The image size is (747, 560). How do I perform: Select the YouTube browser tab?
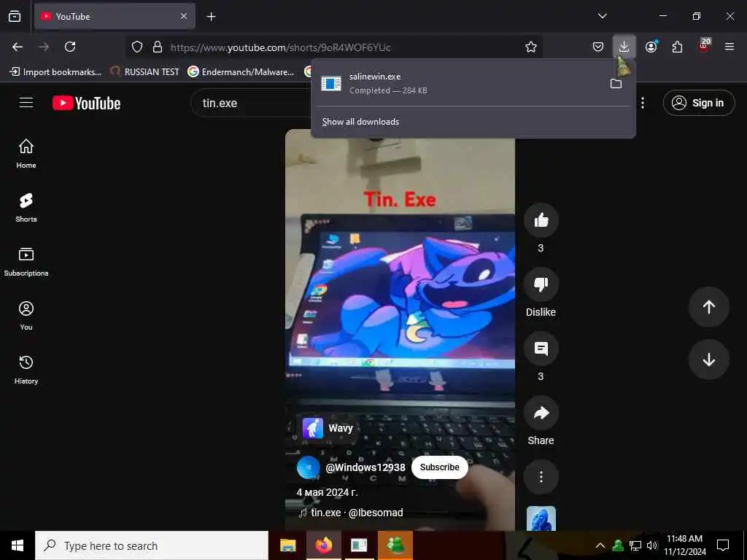pyautogui.click(x=115, y=16)
